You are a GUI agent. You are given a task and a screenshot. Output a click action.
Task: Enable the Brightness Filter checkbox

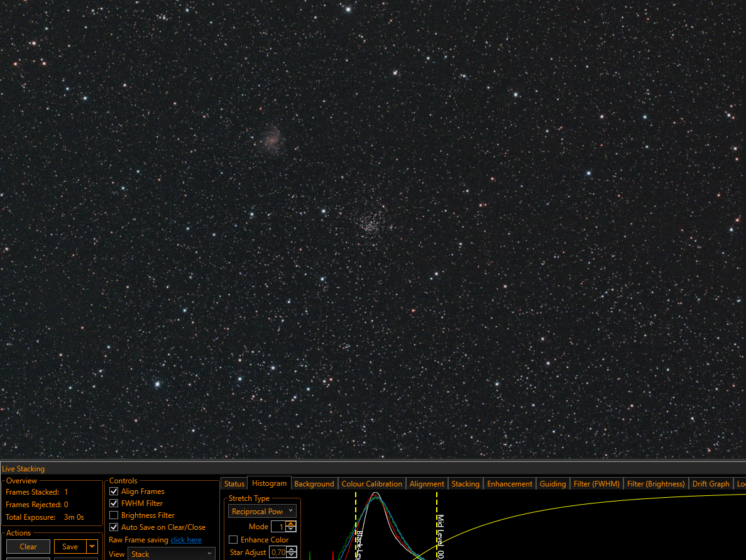pos(114,515)
